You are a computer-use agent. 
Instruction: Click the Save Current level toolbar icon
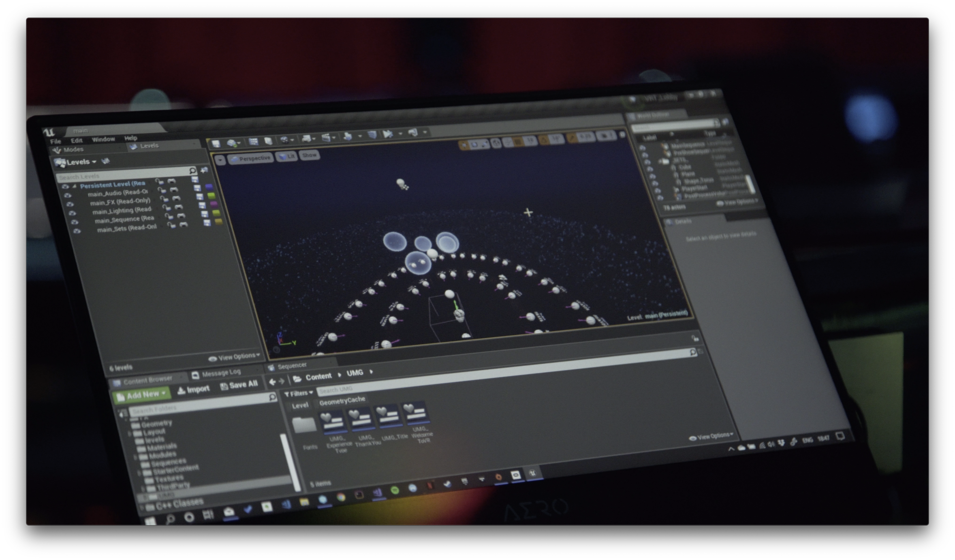tap(216, 144)
